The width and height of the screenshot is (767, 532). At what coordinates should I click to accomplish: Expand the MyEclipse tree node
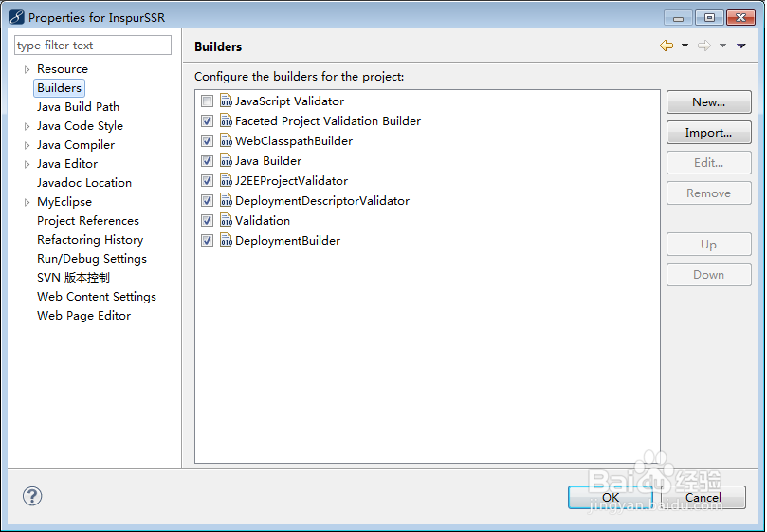click(x=27, y=202)
